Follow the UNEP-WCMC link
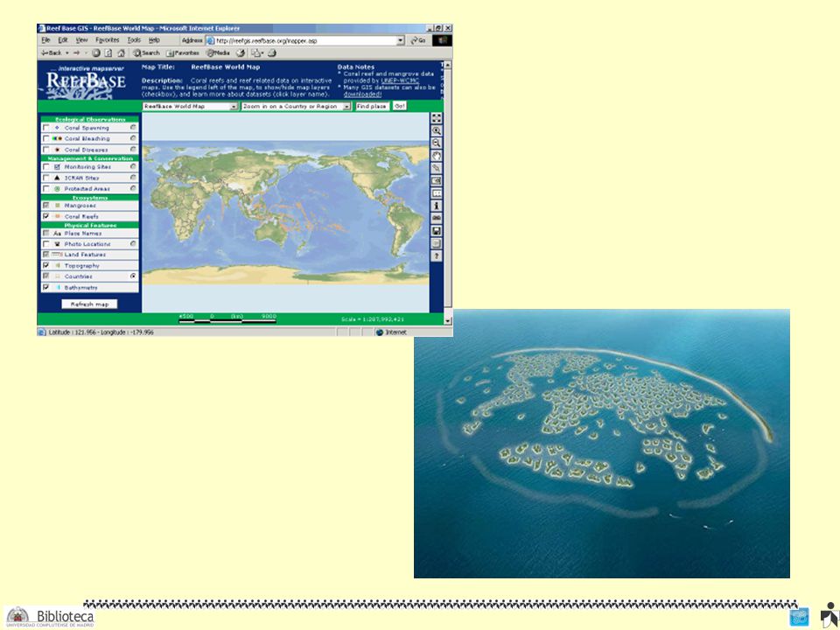 point(400,80)
